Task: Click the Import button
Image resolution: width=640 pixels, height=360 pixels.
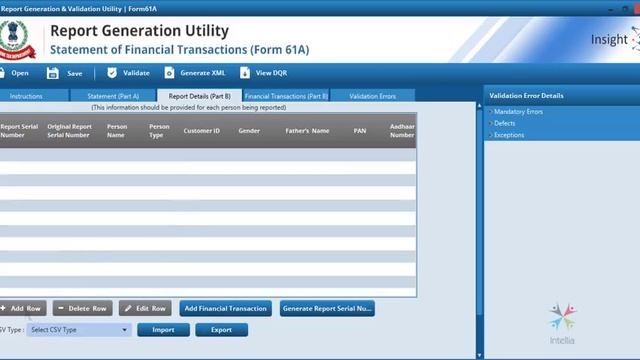Action: click(163, 330)
